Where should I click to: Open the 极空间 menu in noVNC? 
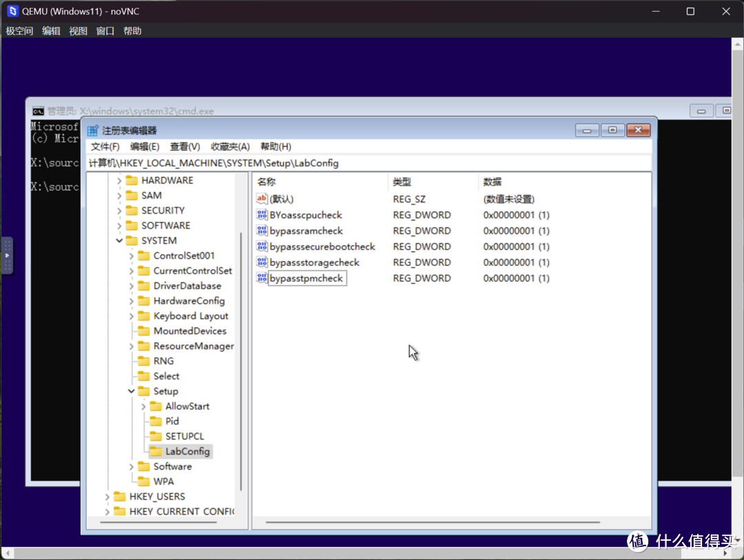click(19, 31)
